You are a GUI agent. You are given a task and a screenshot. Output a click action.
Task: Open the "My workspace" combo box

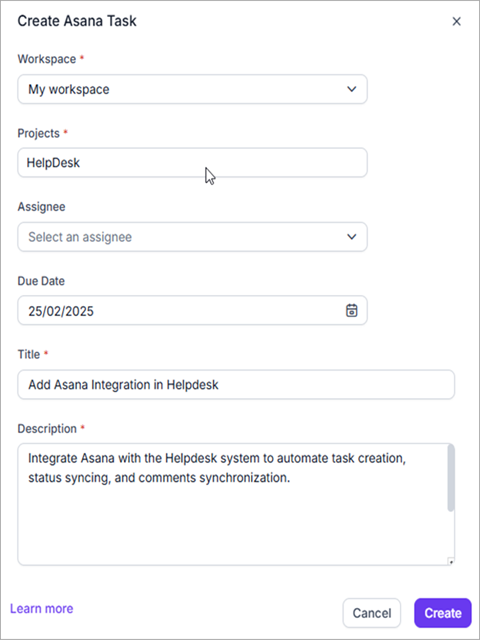[192, 89]
